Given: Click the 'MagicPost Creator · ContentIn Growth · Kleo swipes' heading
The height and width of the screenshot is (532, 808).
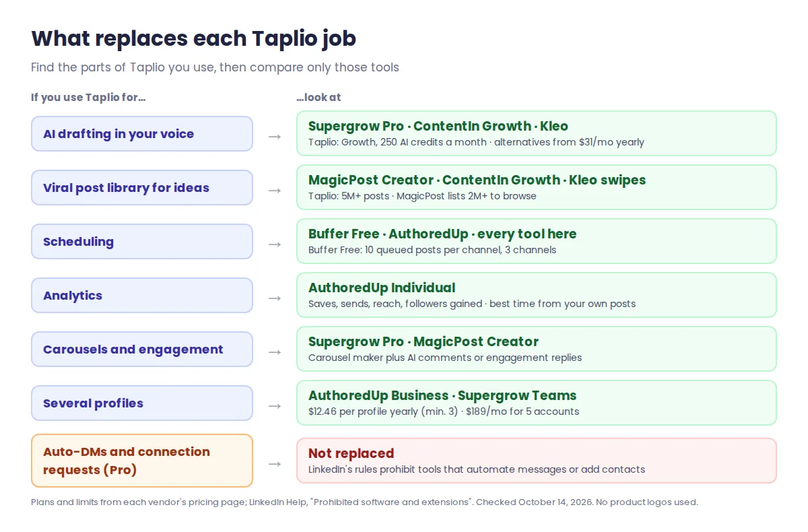Looking at the screenshot, I should [x=477, y=180].
